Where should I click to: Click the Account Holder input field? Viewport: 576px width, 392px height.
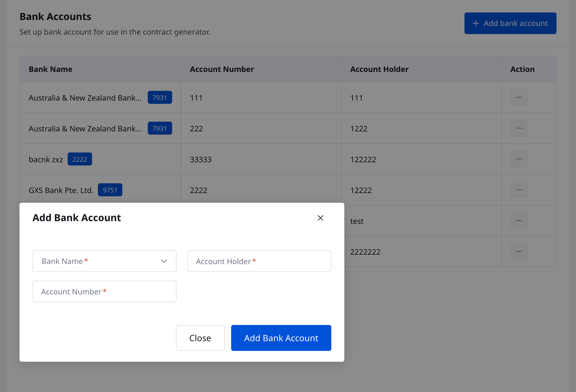(259, 261)
